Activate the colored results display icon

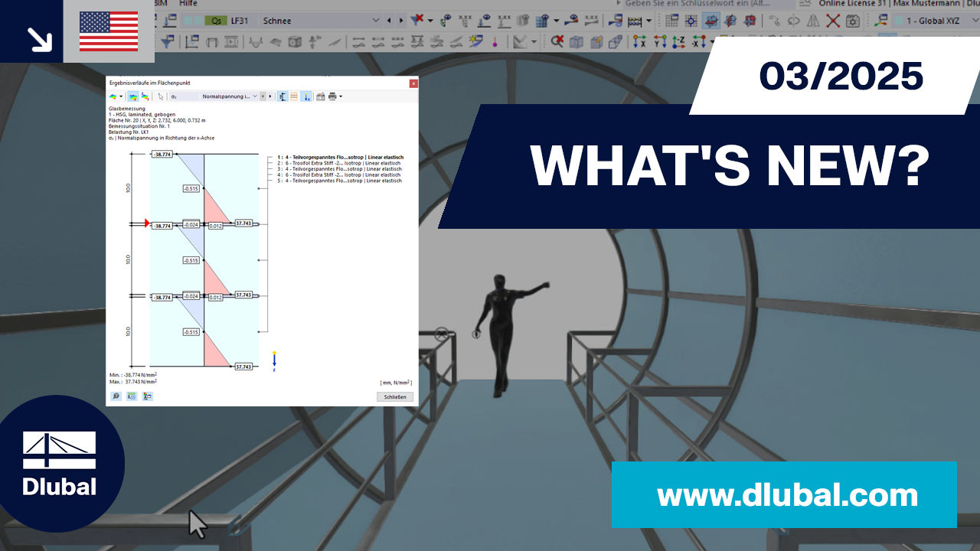coord(132,96)
